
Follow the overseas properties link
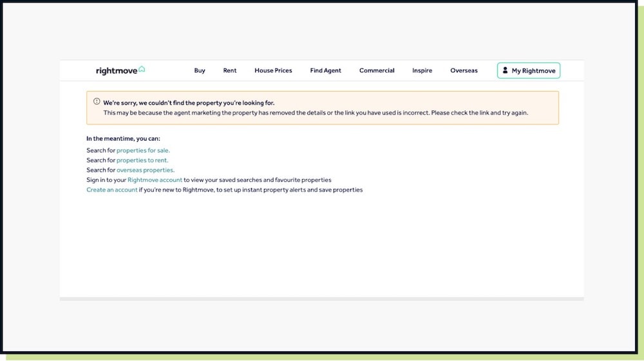pyautogui.click(x=146, y=170)
